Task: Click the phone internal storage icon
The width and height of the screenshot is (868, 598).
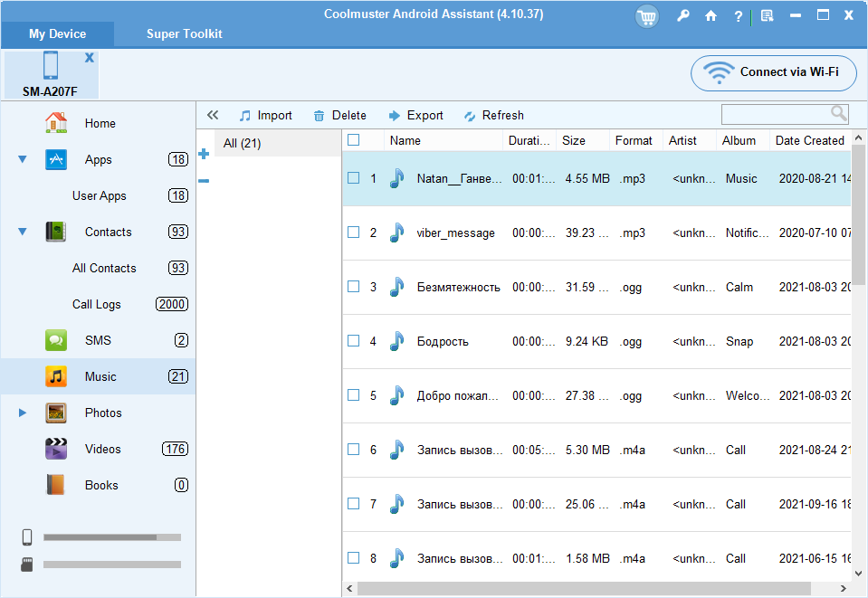Action: pyautogui.click(x=26, y=537)
